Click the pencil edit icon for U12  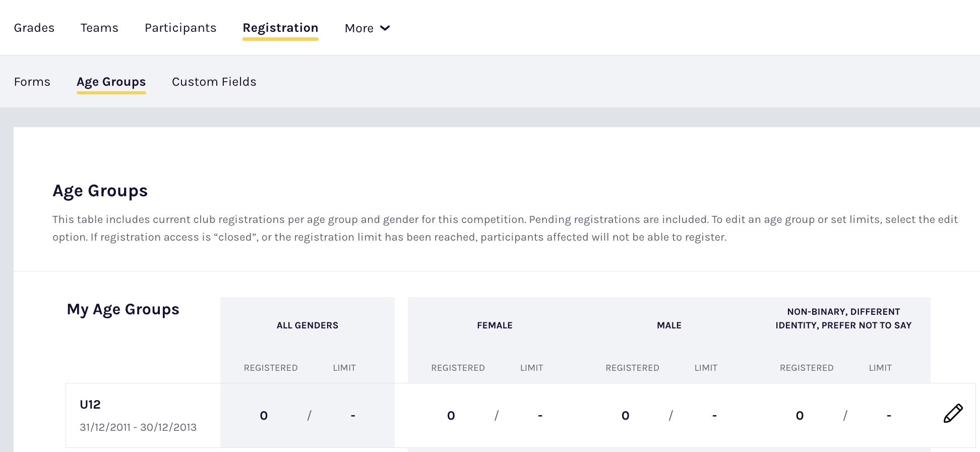[953, 414]
